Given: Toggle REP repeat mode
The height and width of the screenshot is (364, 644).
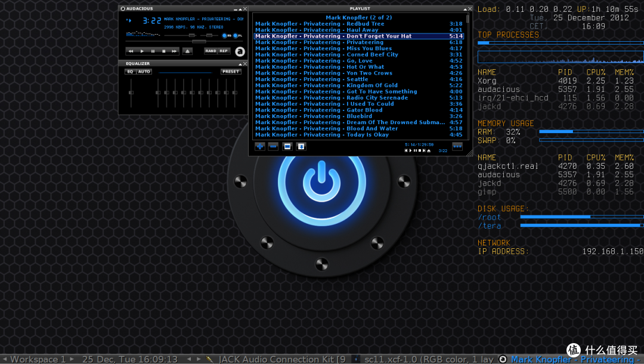Looking at the screenshot, I should pyautogui.click(x=225, y=51).
